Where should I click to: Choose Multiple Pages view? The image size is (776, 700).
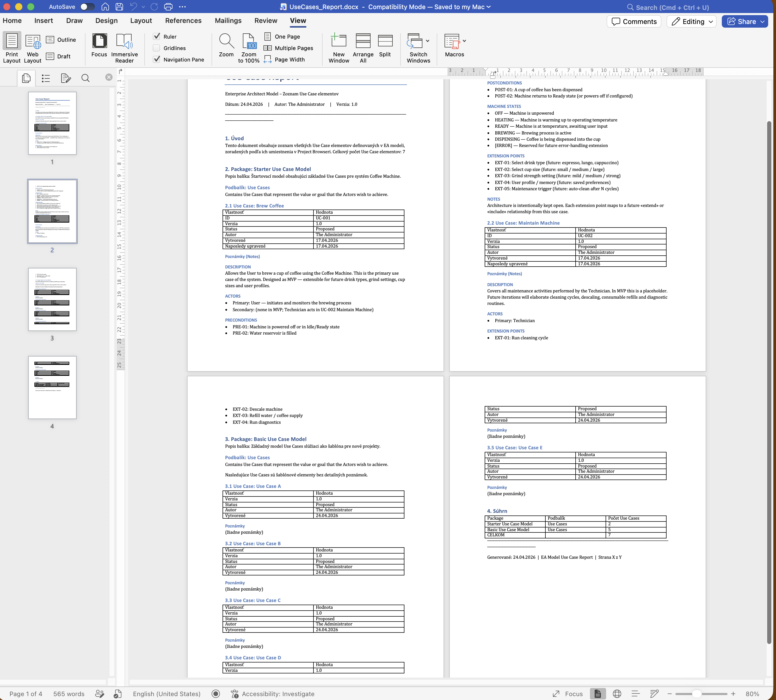(x=288, y=48)
